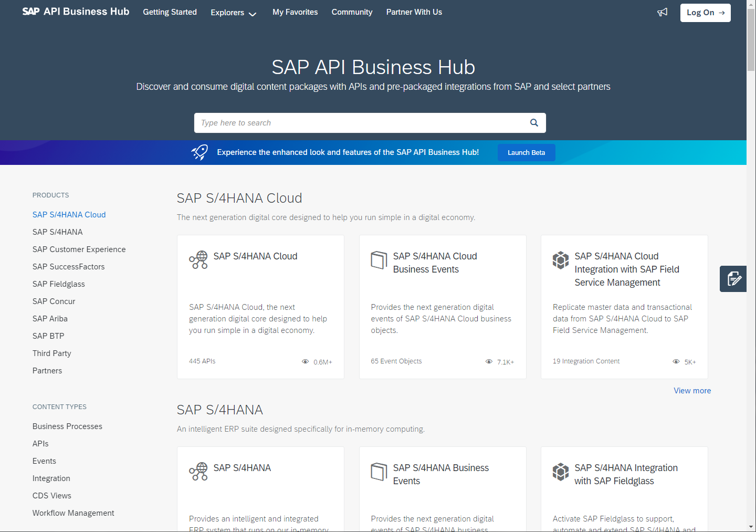Open Getting Started in the top navigation
Viewport: 756px width, 532px height.
[x=170, y=12]
